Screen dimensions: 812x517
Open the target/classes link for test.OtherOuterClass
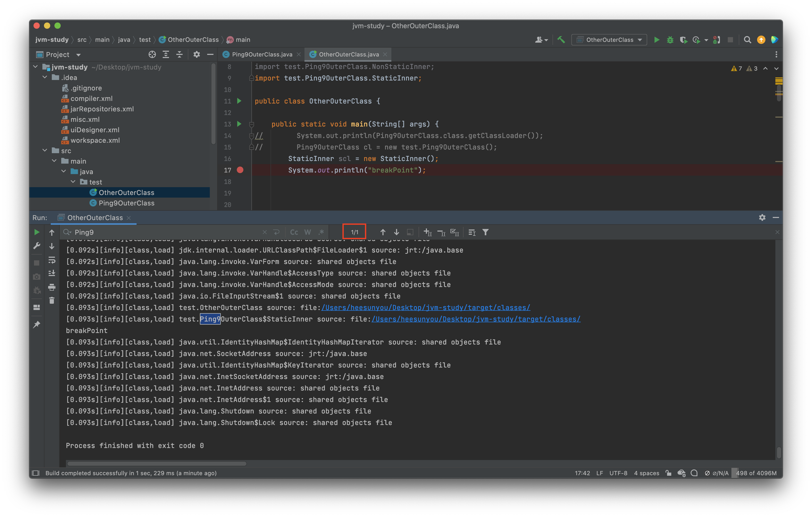pos(426,308)
